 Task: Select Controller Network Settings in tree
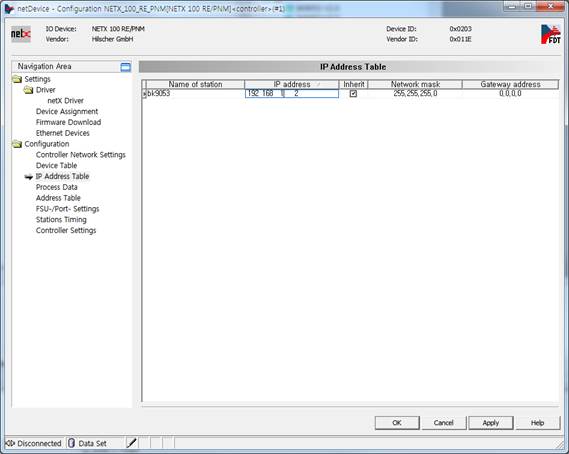(81, 155)
